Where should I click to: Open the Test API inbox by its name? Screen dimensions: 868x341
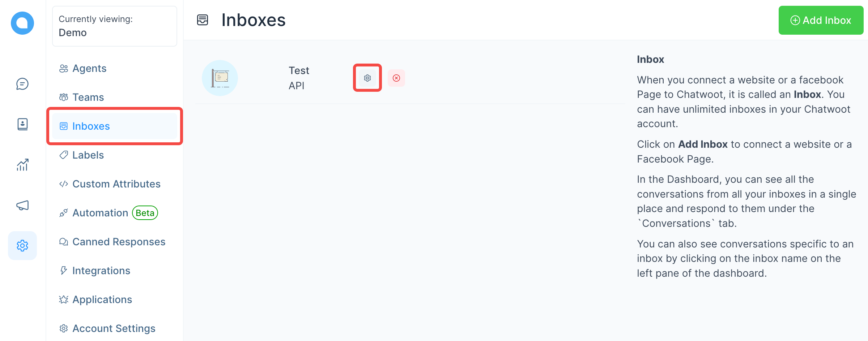tap(299, 78)
